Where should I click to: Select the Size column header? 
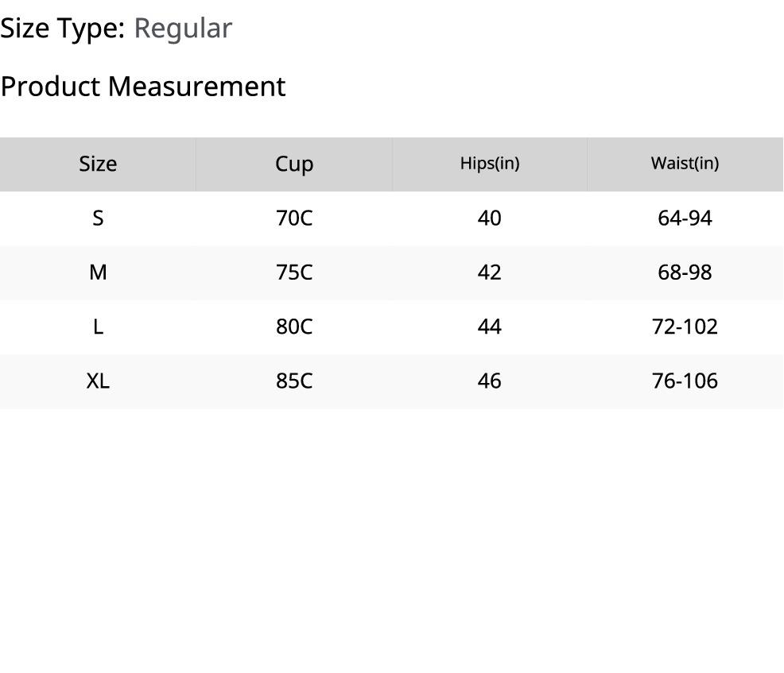[98, 164]
